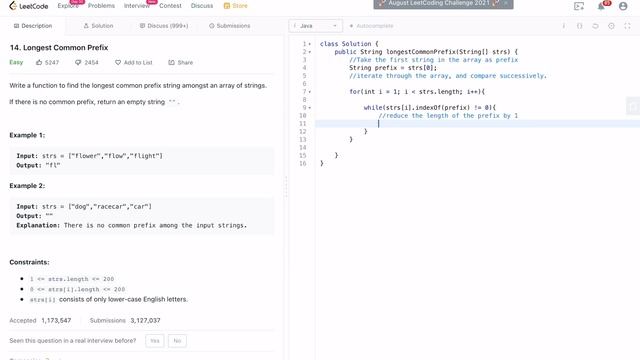Screen dimensions: 640x360
Task: Click the comment '//iterate through the array, and compare successively.'
Action: tap(448, 76)
